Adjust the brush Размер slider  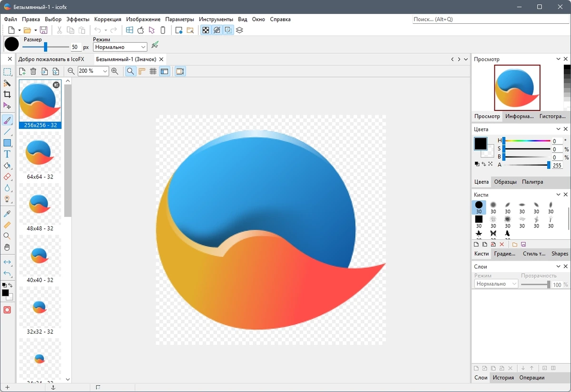46,47
